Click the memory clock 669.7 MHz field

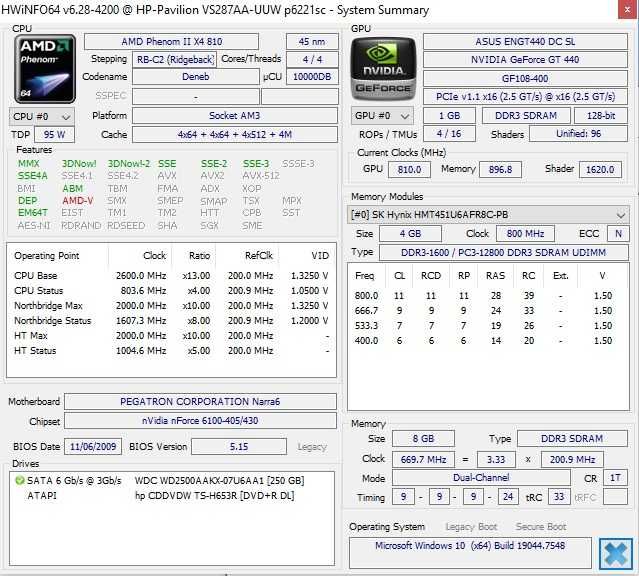[423, 459]
